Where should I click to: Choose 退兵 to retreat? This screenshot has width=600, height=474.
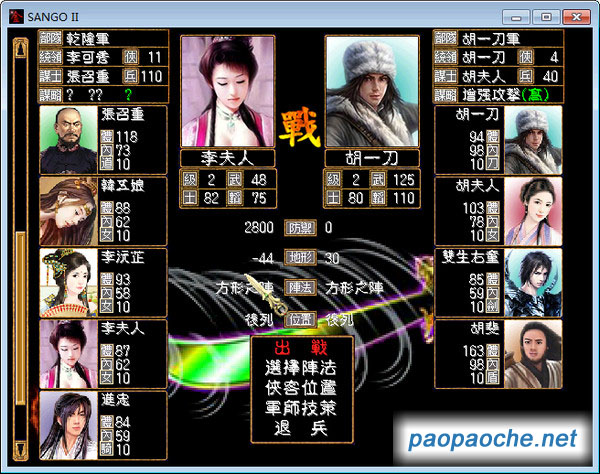pyautogui.click(x=301, y=428)
